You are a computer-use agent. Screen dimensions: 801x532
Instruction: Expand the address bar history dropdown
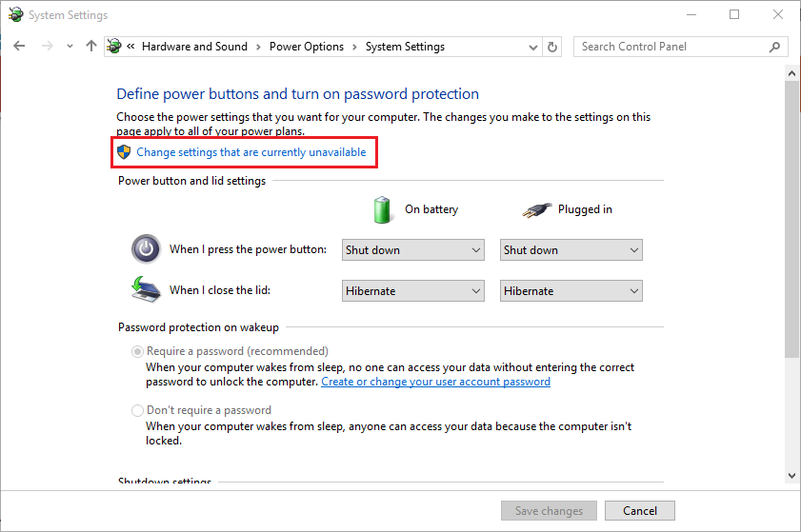(532, 48)
